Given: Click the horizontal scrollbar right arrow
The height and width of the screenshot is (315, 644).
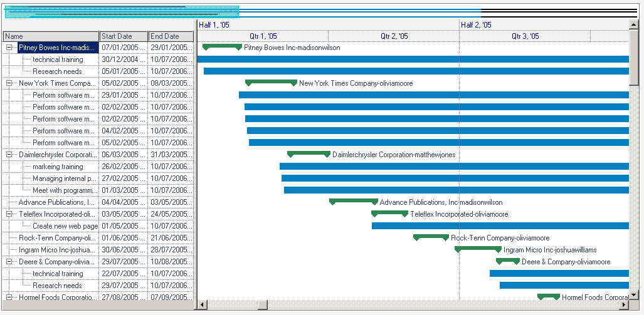Looking at the screenshot, I should pos(625,305).
